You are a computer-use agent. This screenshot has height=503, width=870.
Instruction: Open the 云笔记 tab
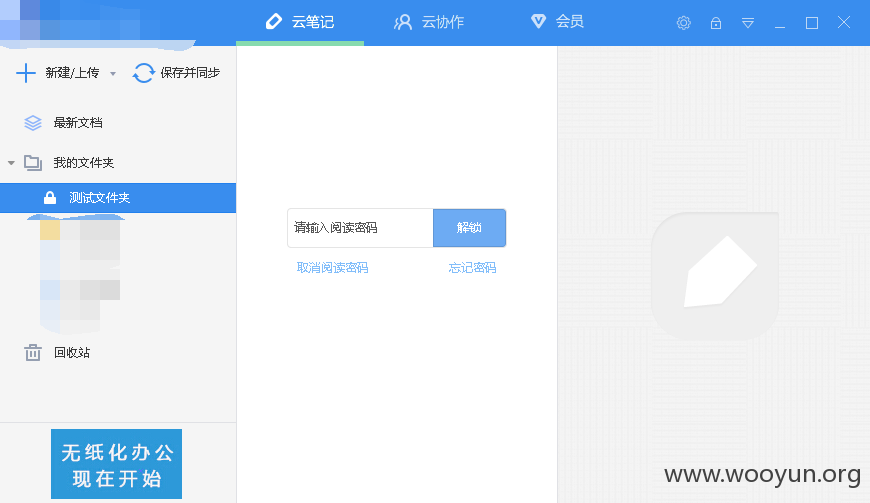pyautogui.click(x=300, y=22)
